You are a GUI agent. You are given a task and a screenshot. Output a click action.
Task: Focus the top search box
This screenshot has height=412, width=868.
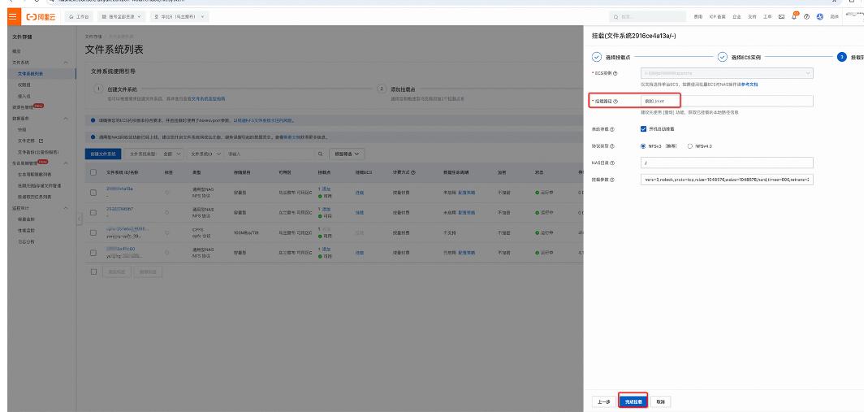(648, 17)
